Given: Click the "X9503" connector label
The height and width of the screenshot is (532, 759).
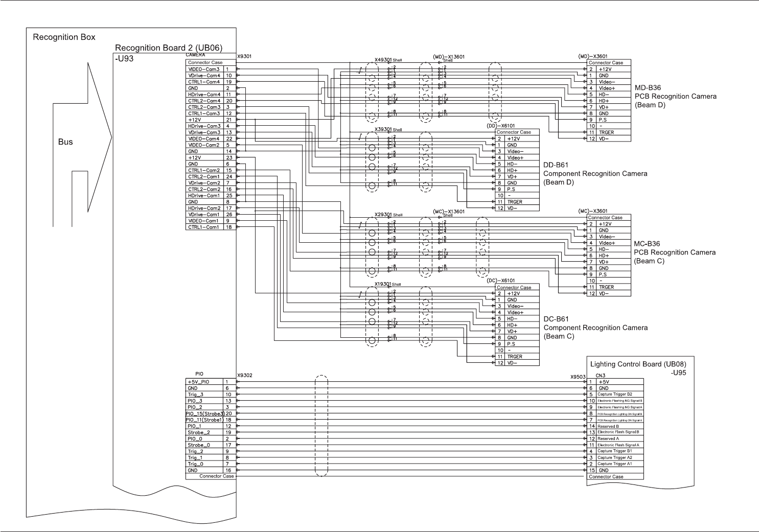Looking at the screenshot, I should tap(578, 377).
